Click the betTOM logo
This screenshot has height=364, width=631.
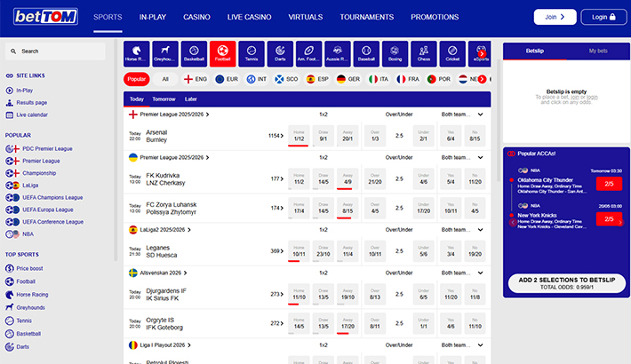tap(45, 17)
